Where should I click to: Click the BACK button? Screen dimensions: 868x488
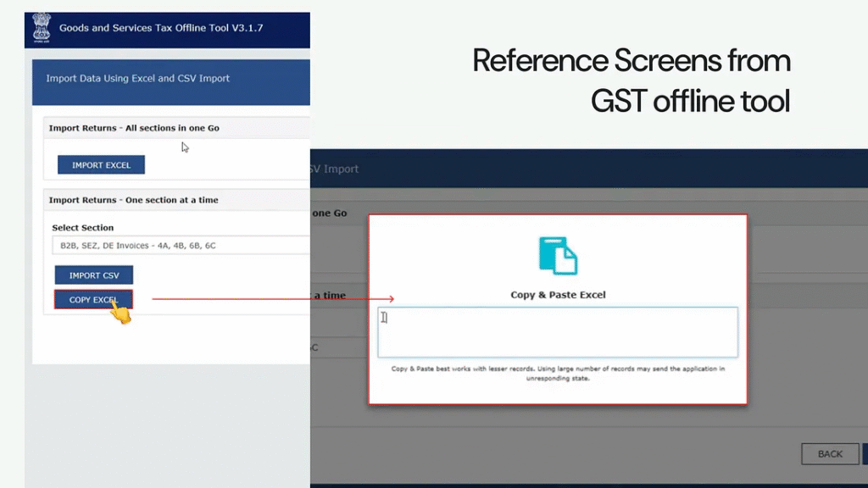coord(830,454)
